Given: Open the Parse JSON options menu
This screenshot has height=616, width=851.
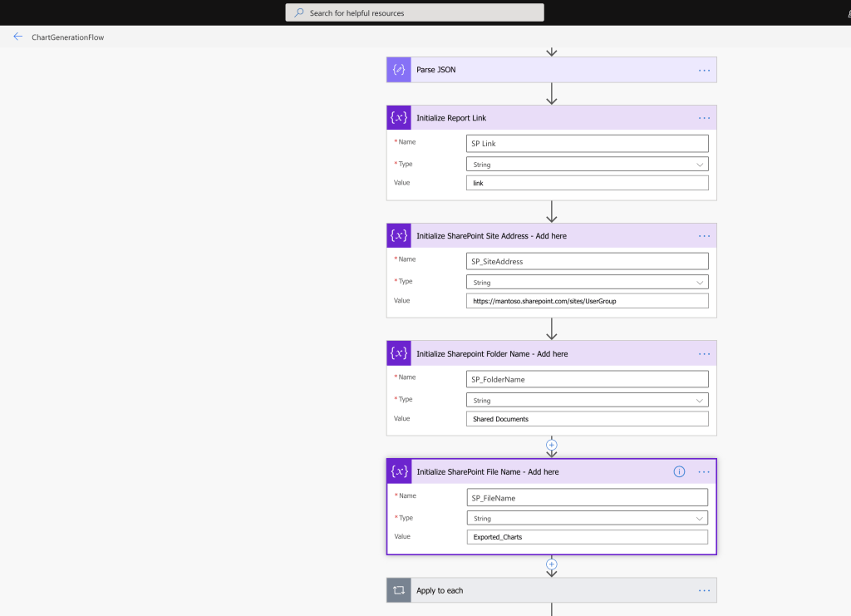Looking at the screenshot, I should click(x=704, y=70).
